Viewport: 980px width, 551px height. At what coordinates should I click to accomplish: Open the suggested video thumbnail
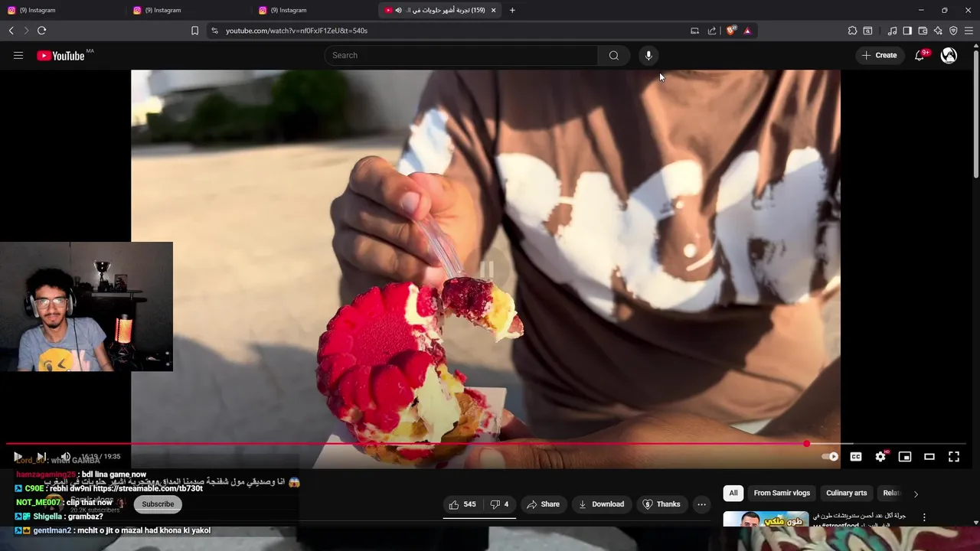point(766,519)
